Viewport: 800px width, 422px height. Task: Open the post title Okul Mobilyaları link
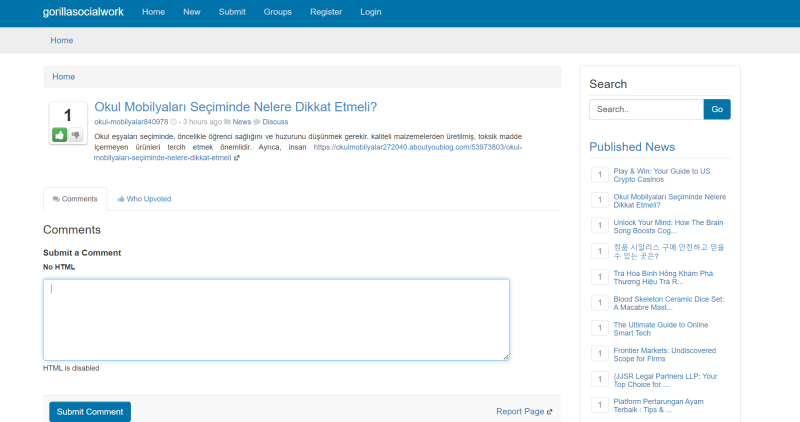click(236, 107)
